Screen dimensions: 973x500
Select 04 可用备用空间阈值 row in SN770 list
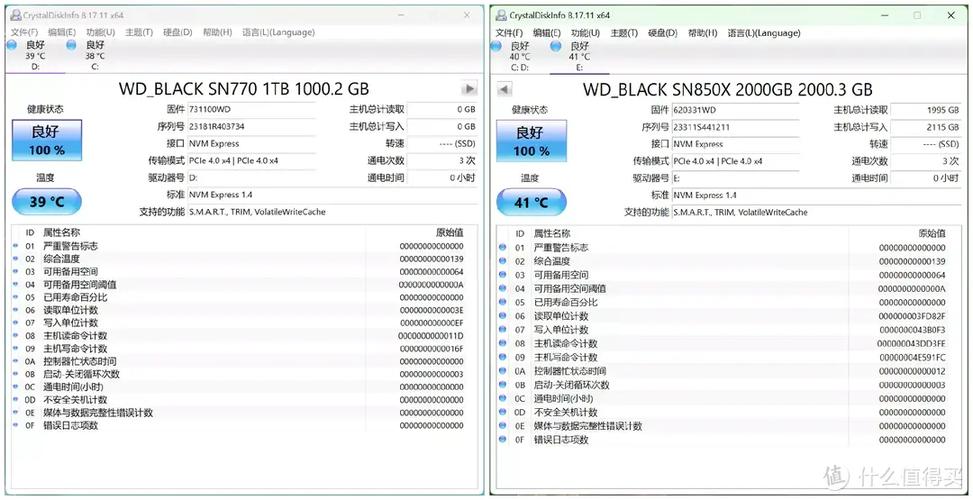coord(244,284)
